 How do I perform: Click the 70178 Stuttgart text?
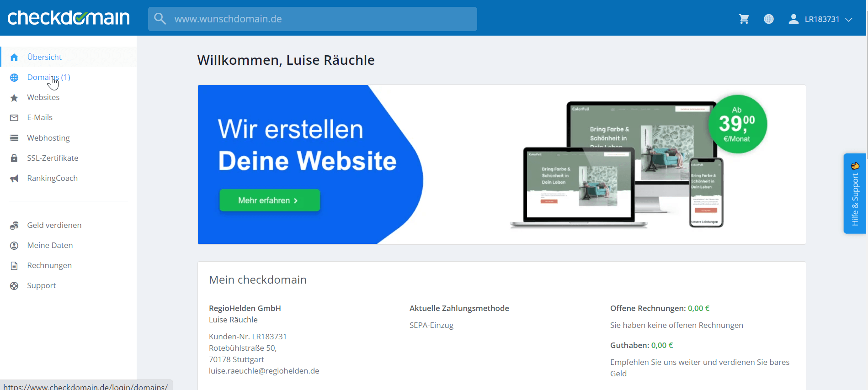[236, 359]
